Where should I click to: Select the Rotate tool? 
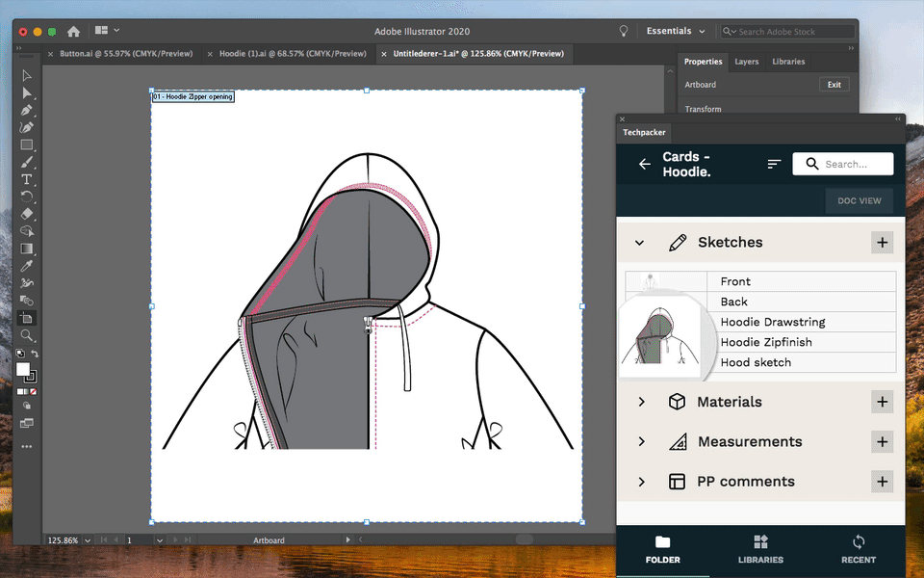[x=27, y=197]
